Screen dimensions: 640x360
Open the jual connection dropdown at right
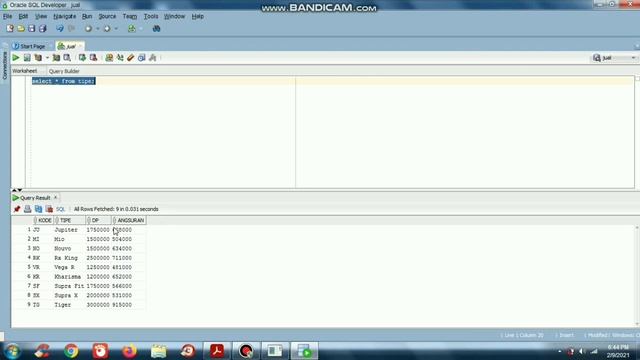pyautogui.click(x=615, y=58)
